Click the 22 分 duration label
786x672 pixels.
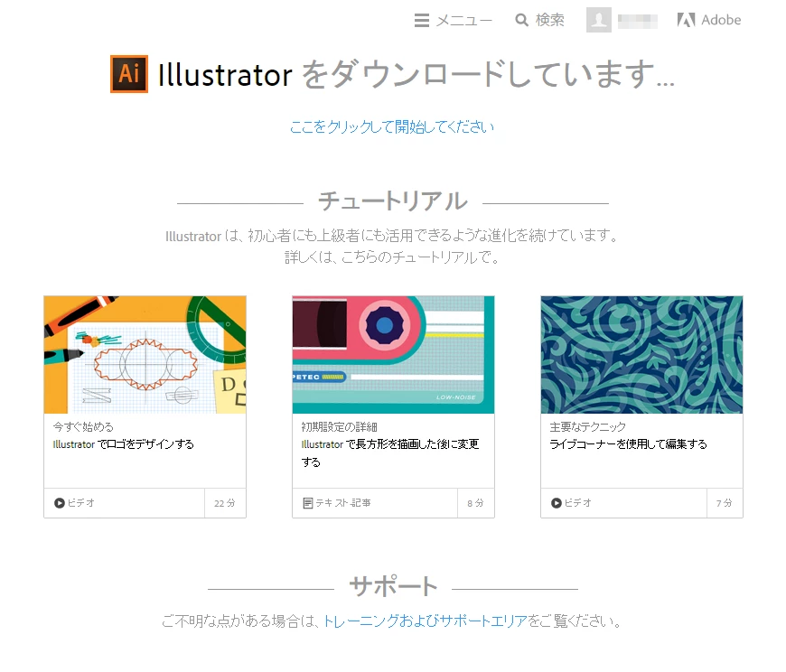point(225,503)
